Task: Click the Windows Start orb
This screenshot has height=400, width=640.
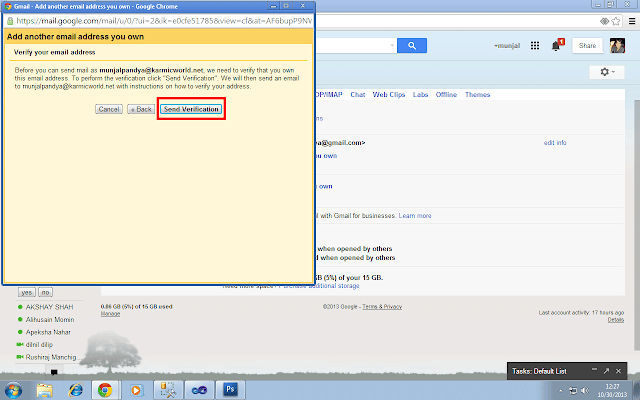Action: click(x=13, y=391)
